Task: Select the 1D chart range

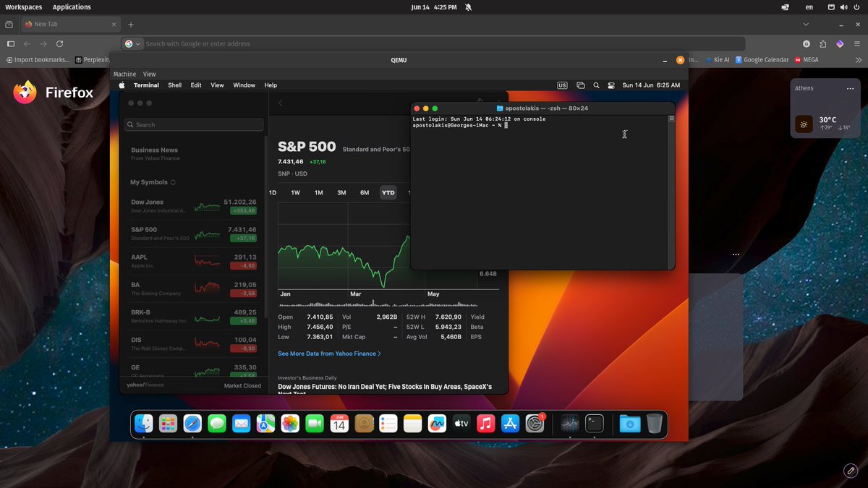Action: (x=273, y=192)
